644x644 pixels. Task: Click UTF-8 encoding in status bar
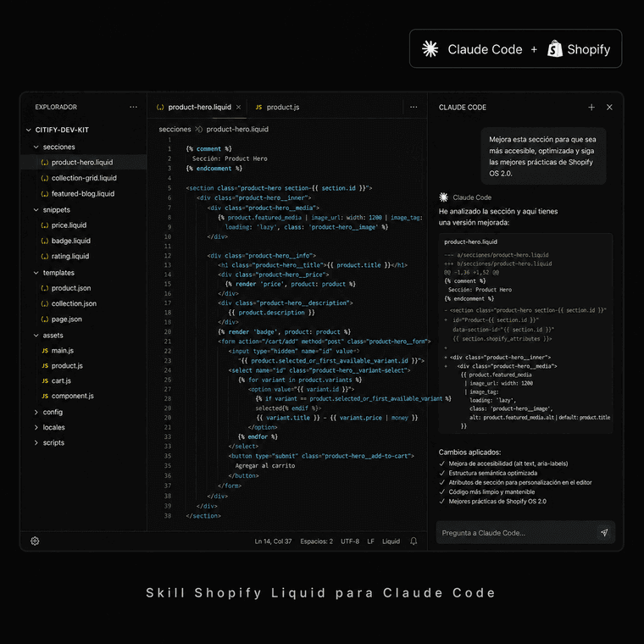click(x=350, y=541)
